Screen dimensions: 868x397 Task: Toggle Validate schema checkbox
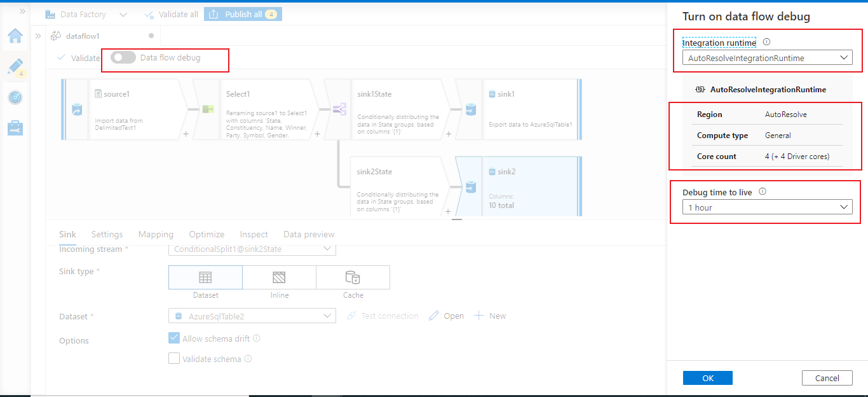coord(174,358)
